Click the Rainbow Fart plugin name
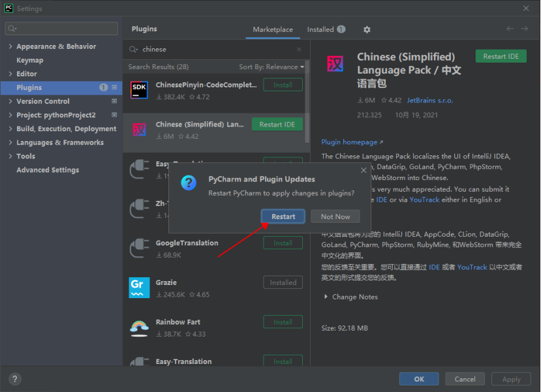 click(x=178, y=322)
